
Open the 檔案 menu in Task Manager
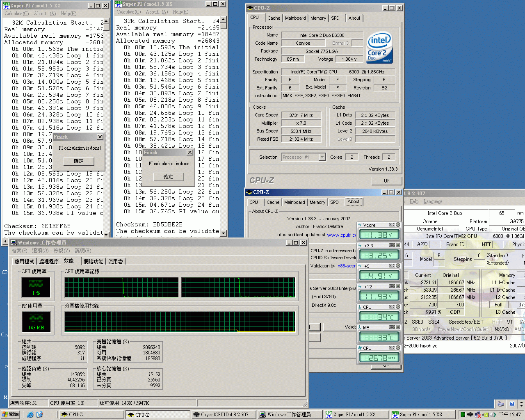click(19, 251)
